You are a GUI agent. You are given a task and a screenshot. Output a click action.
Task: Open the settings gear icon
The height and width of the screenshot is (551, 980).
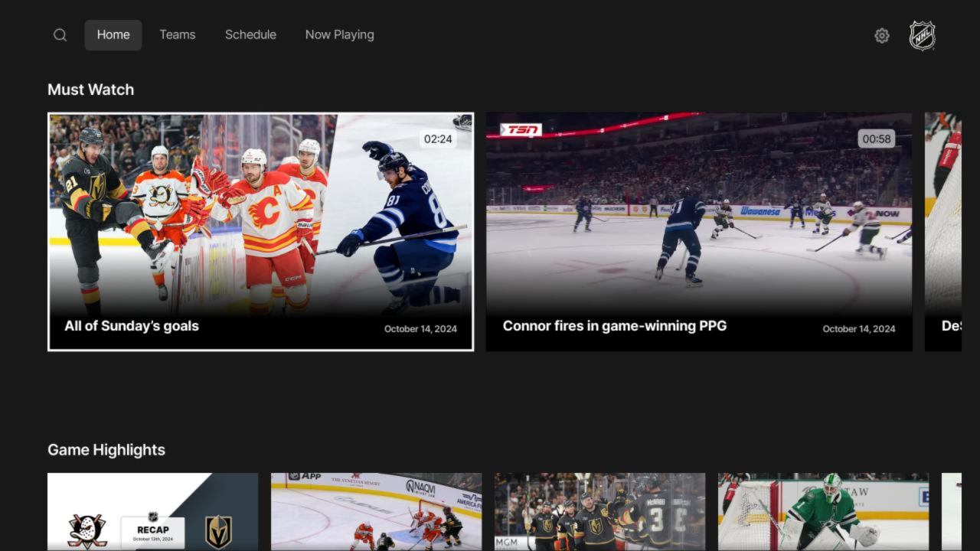881,35
